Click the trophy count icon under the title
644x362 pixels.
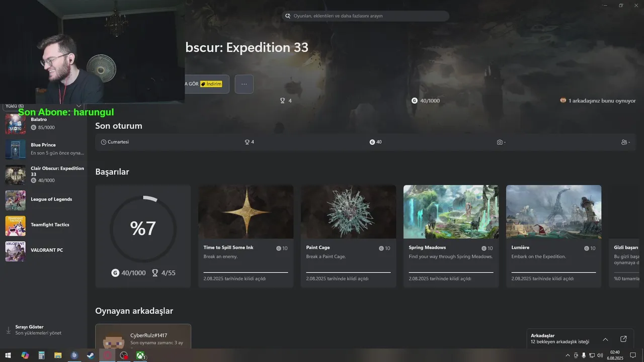point(283,101)
